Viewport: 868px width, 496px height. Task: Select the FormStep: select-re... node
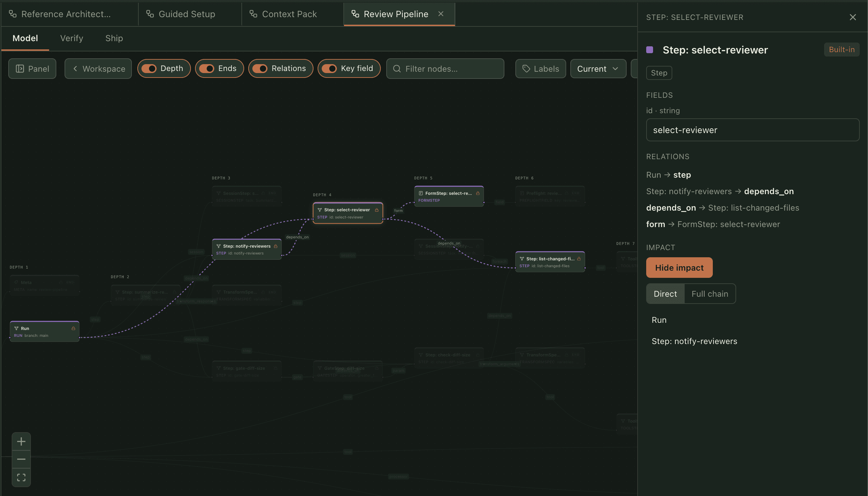click(449, 197)
